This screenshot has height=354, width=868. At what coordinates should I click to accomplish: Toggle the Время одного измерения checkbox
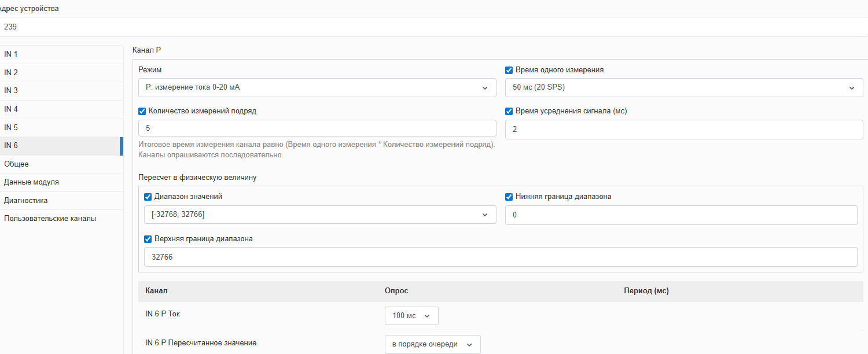(x=509, y=70)
